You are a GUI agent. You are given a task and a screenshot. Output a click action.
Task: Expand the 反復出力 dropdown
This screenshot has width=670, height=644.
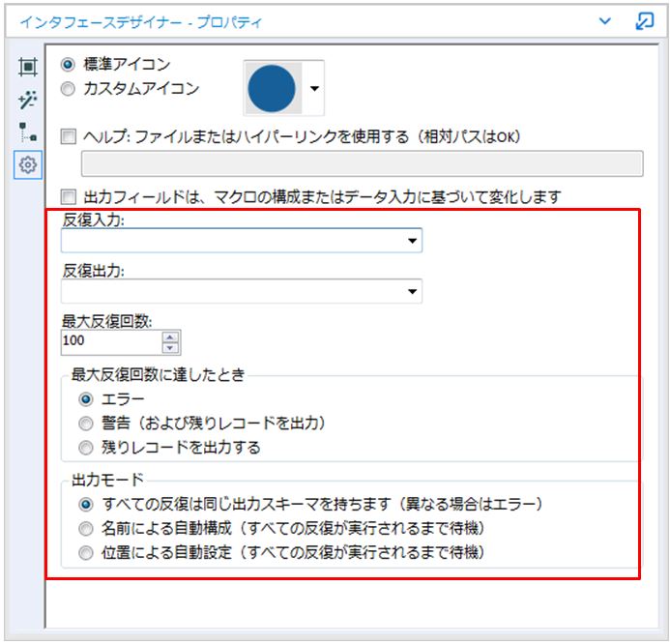pyautogui.click(x=413, y=290)
